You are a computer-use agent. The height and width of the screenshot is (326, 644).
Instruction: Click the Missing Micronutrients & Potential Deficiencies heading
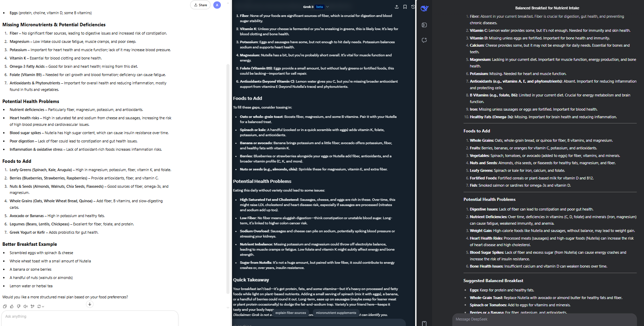point(54,25)
